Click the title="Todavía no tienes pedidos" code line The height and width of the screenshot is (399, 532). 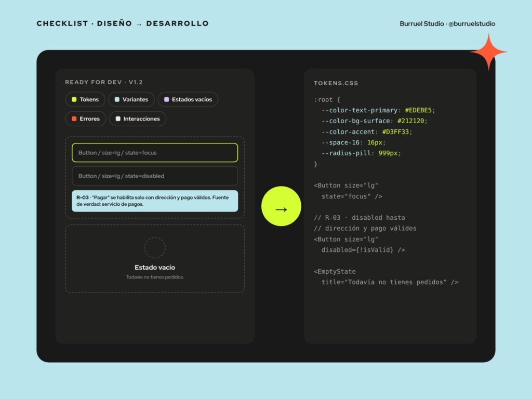390,282
